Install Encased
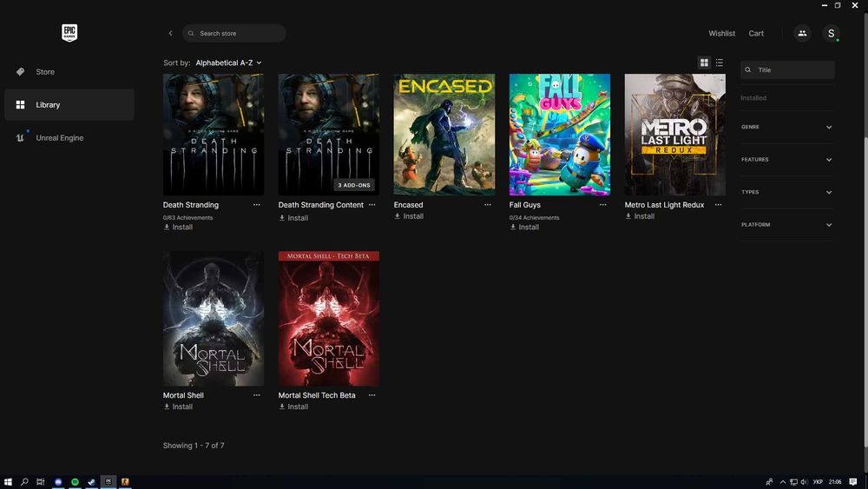Screen dimensions: 868x489 (409, 216)
